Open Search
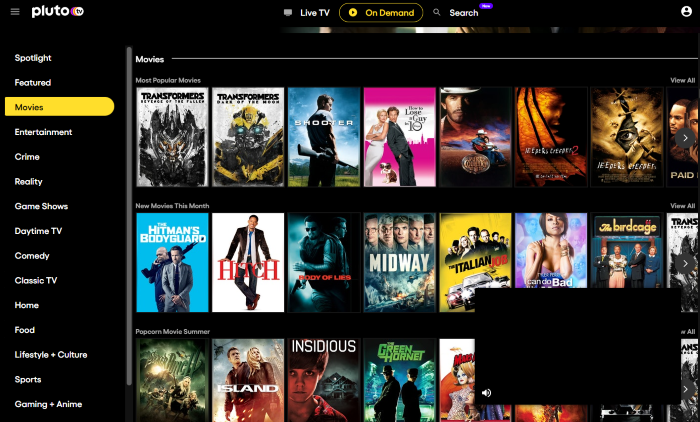 463,13
